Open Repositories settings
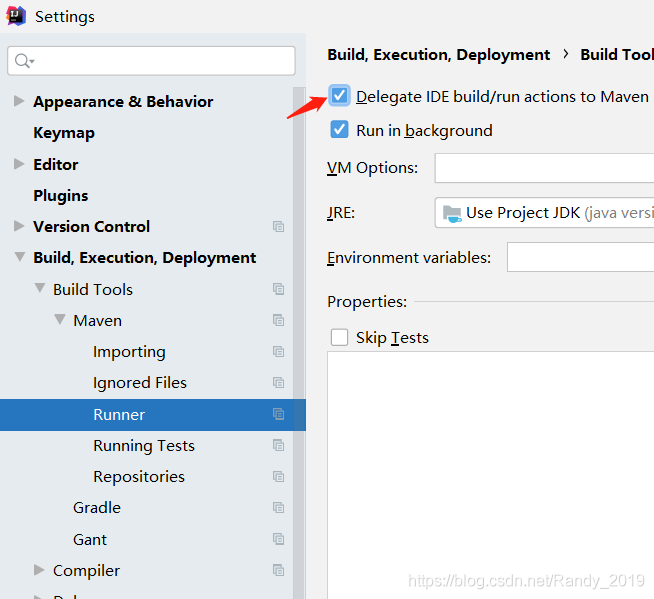The height and width of the screenshot is (599, 654). [139, 477]
